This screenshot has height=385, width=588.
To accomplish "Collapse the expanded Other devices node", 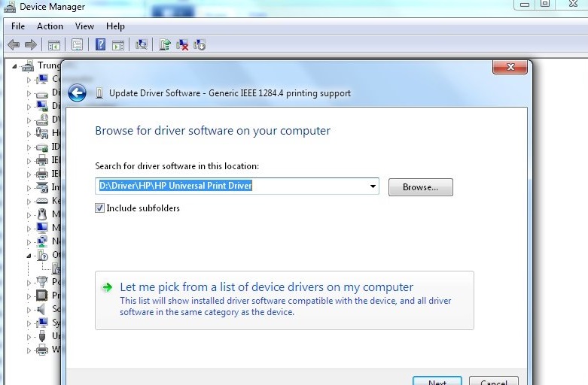I will pyautogui.click(x=29, y=255).
